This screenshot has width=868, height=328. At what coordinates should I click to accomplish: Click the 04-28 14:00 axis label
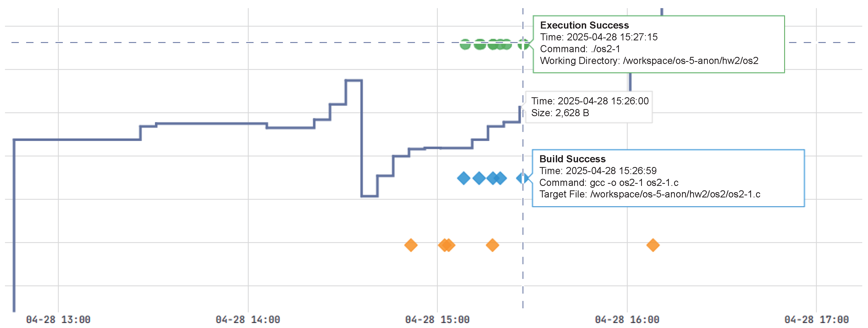(248, 319)
